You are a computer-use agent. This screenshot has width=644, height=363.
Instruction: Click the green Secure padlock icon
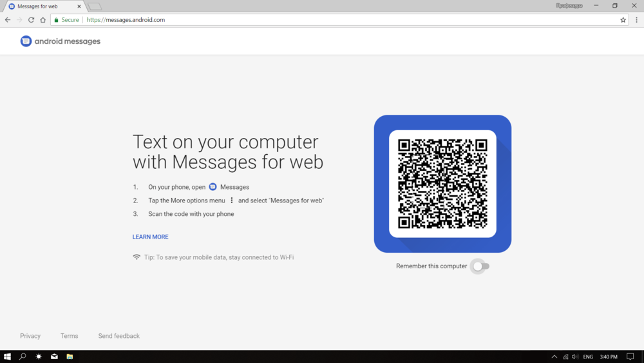click(x=56, y=20)
